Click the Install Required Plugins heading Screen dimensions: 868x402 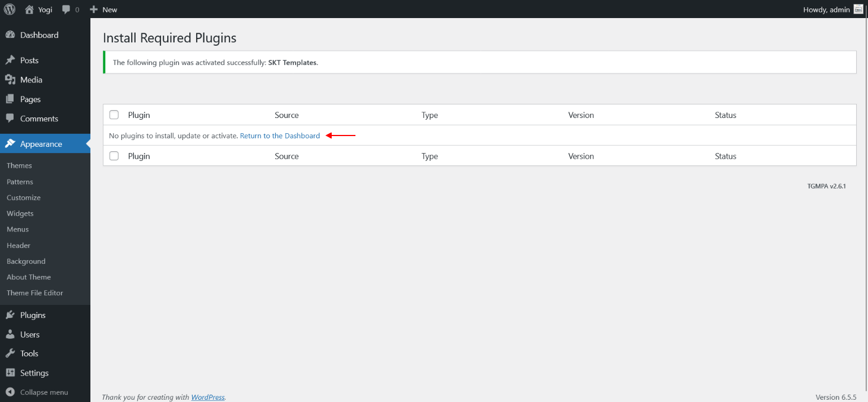pyautogui.click(x=170, y=38)
